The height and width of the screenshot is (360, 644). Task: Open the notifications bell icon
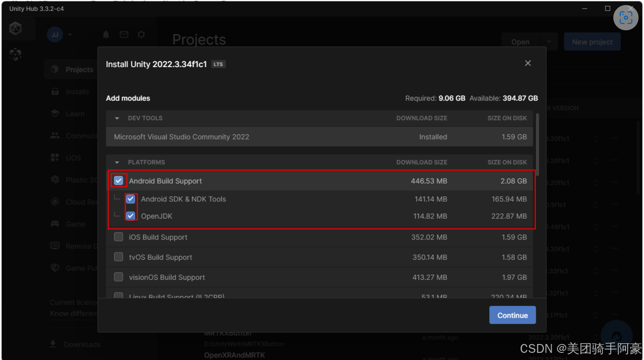tap(106, 34)
